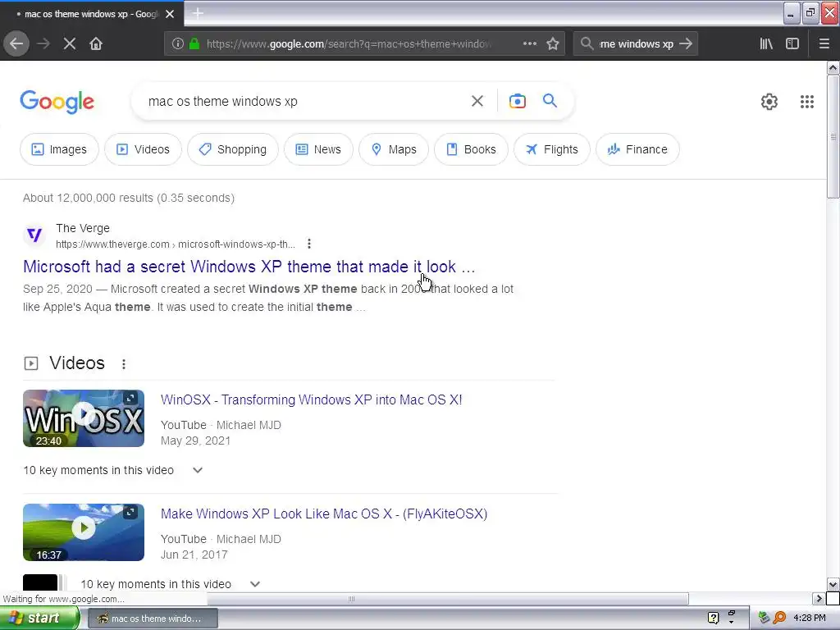
Task: Open page actions three-dot menu in address bar
Action: pyautogui.click(x=530, y=43)
